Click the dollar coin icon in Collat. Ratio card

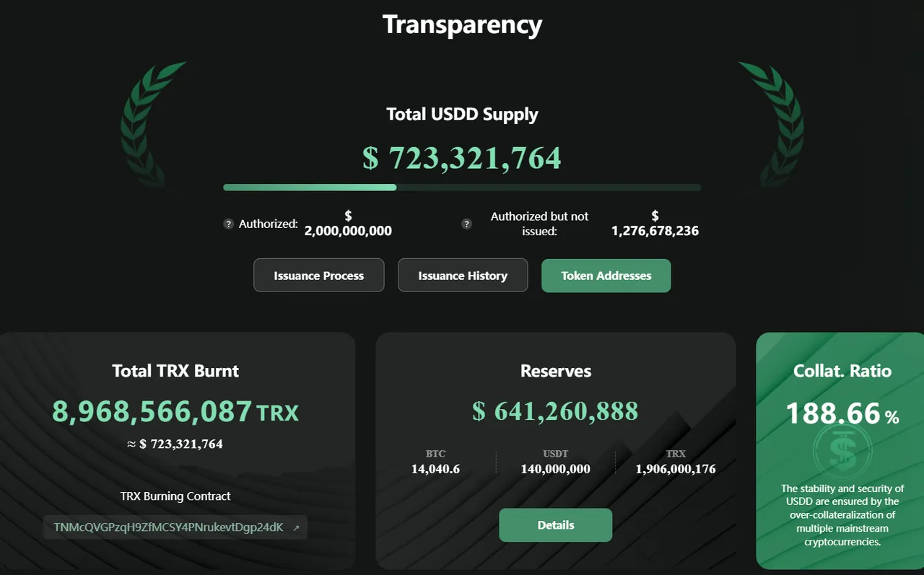pyautogui.click(x=842, y=452)
